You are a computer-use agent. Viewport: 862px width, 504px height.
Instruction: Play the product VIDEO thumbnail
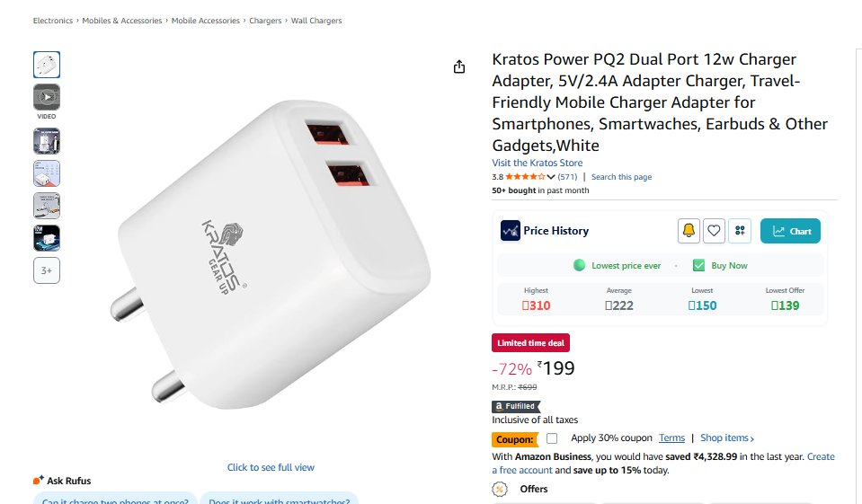[47, 97]
